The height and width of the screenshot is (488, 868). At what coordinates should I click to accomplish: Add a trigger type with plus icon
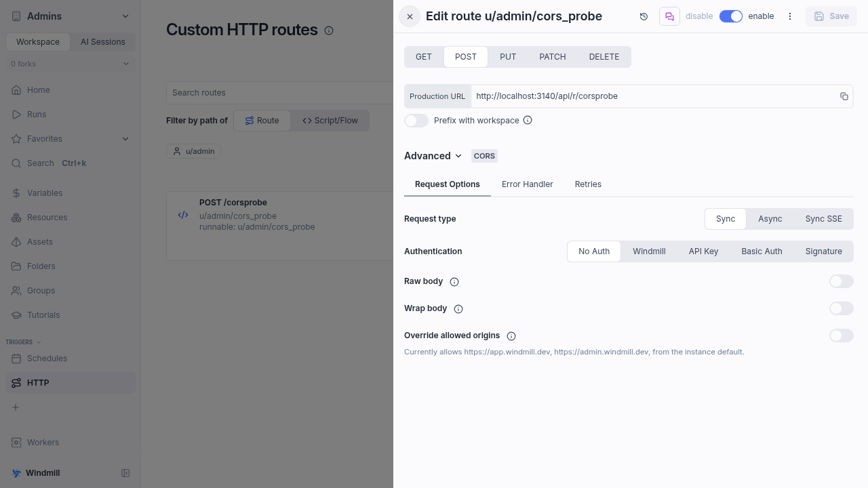tap(16, 407)
